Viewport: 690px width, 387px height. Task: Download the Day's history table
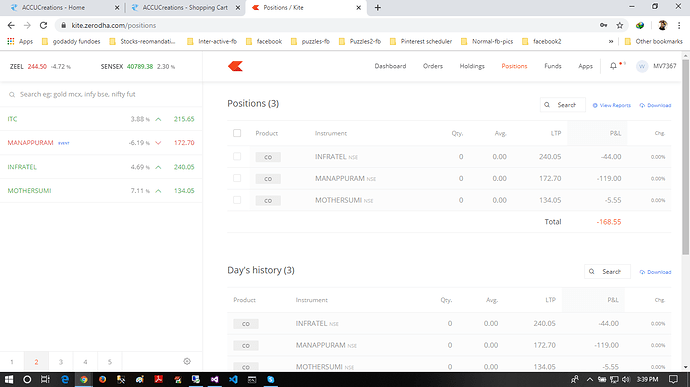click(x=655, y=272)
